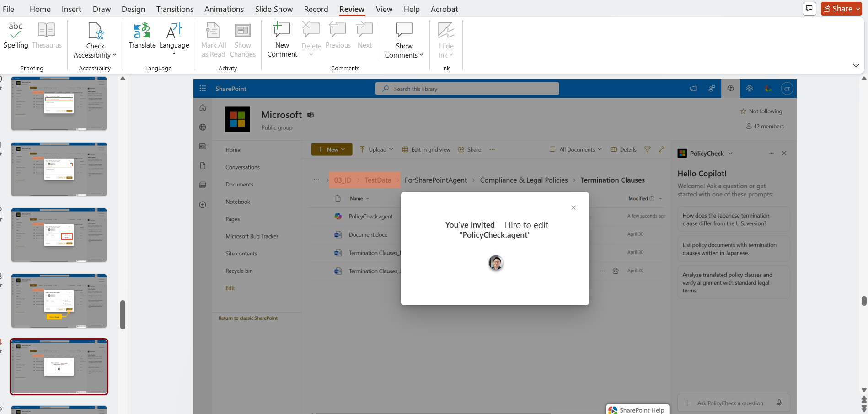
Task: Click the Edit in grid view button
Action: [x=426, y=149]
